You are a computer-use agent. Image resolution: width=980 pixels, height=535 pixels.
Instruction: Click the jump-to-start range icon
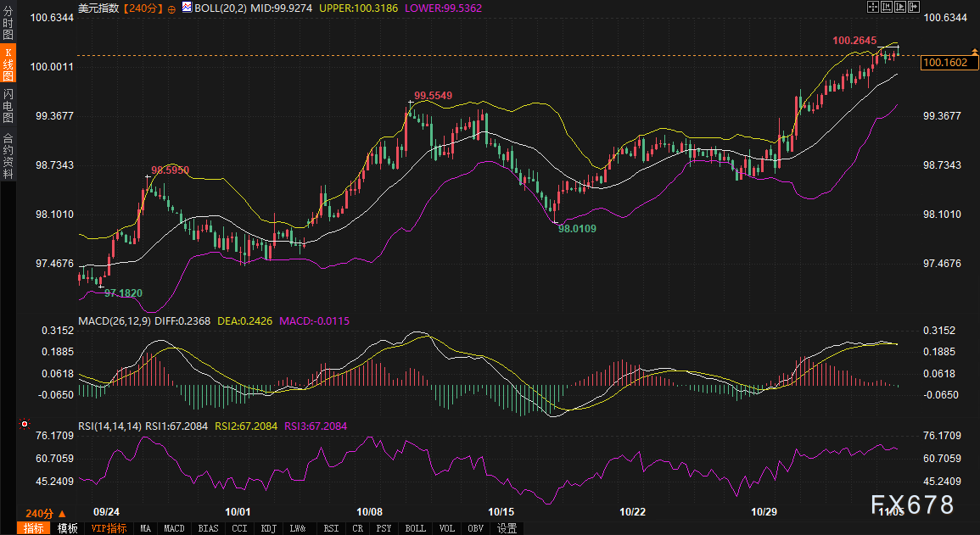pos(886,7)
